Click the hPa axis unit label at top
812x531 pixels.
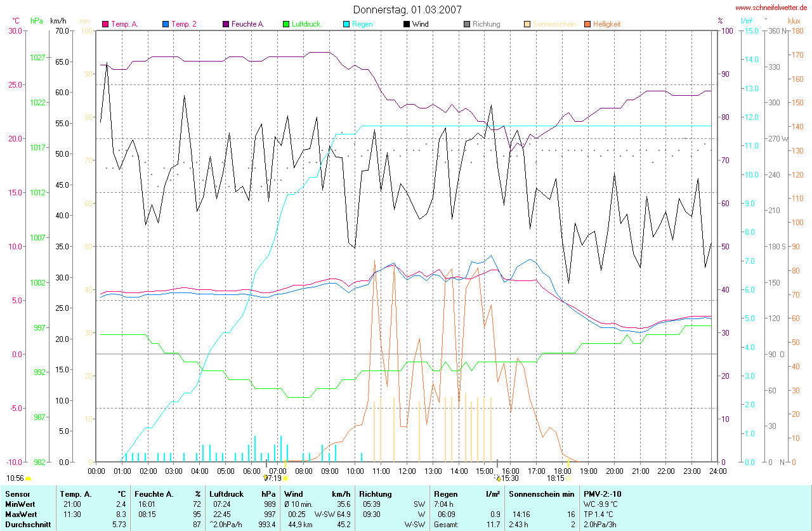click(x=37, y=21)
